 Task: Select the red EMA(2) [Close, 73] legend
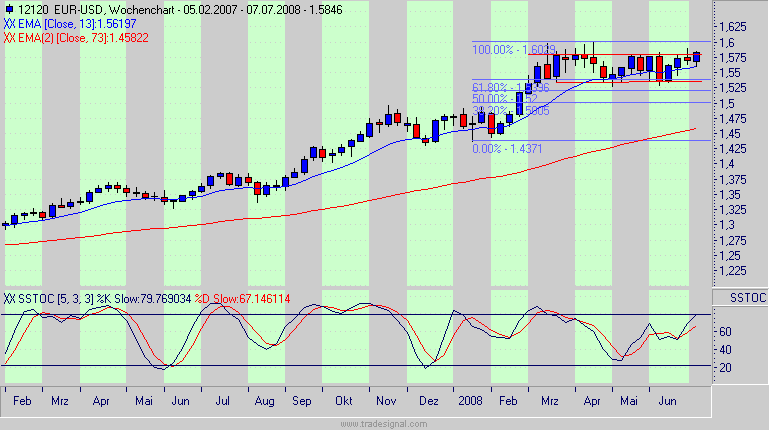click(76, 38)
